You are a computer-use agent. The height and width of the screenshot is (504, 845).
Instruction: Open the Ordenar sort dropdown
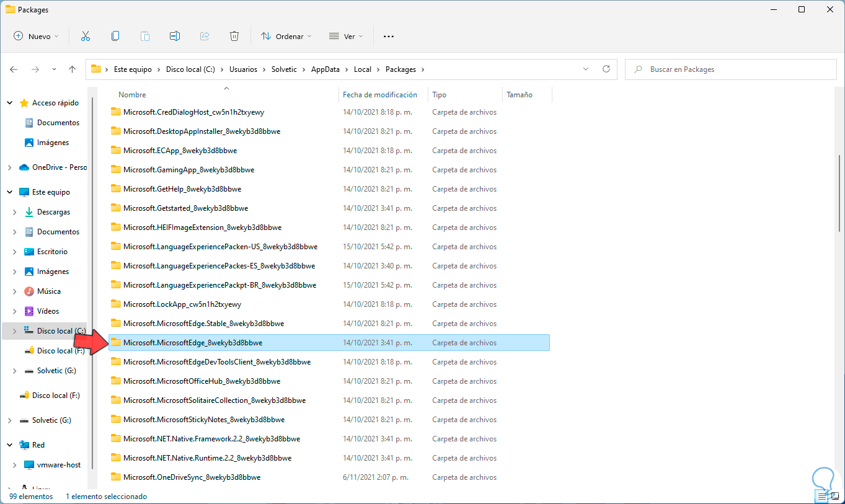point(286,37)
